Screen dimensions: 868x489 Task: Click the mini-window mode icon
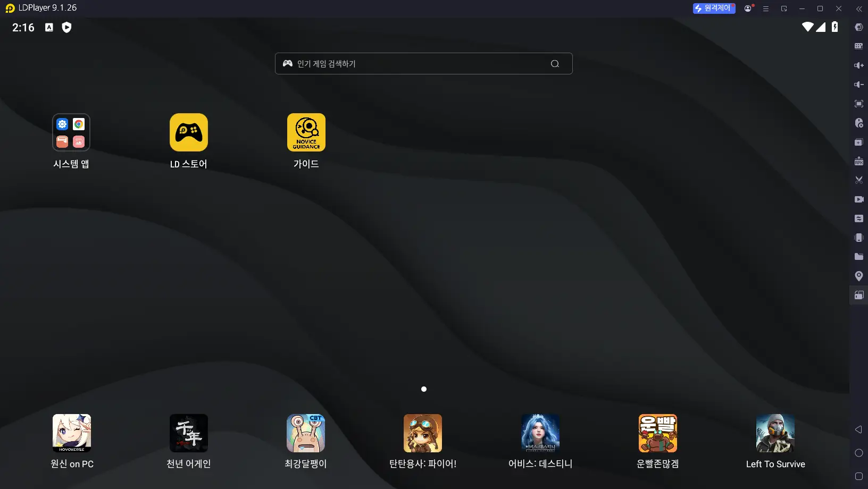(784, 9)
